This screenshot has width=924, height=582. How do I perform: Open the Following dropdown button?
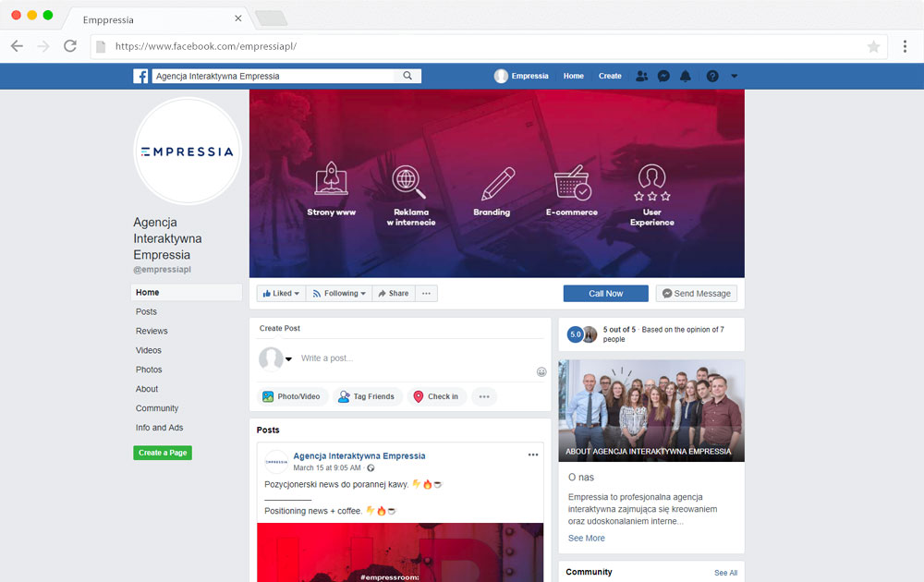[339, 294]
